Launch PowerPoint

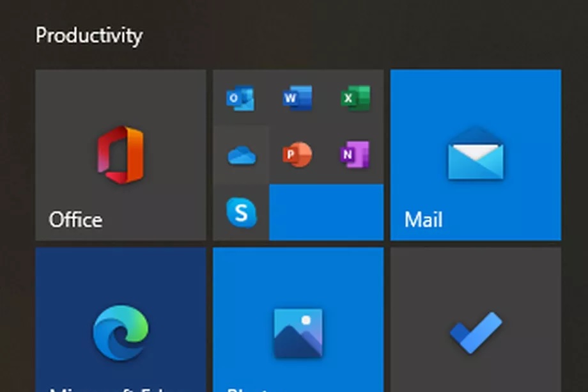click(x=298, y=153)
